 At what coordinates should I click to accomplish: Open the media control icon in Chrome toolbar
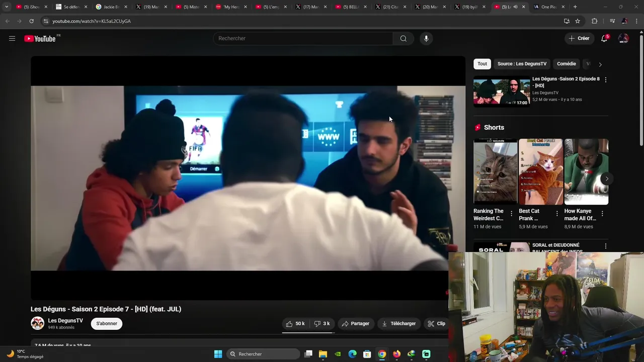(x=612, y=21)
